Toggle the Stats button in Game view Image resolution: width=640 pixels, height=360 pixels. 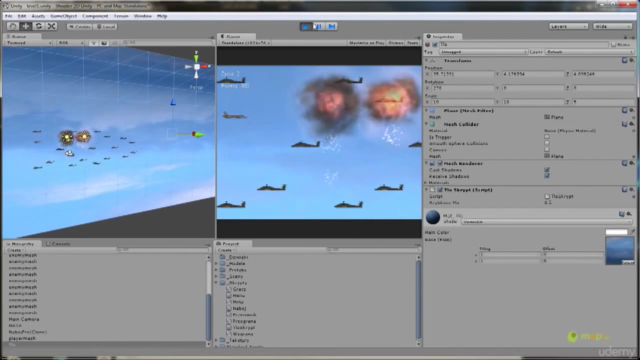(413, 43)
